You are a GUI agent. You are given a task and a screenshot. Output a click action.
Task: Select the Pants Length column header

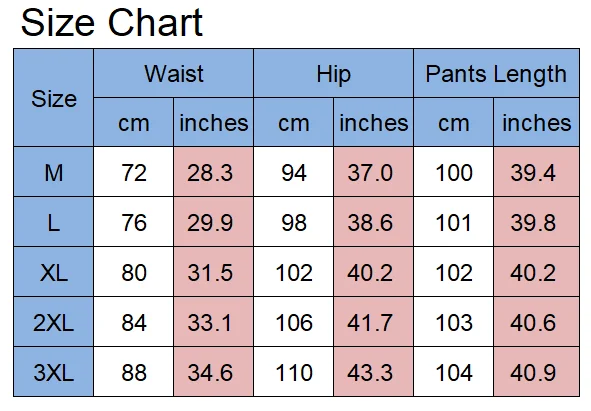tap(496, 73)
